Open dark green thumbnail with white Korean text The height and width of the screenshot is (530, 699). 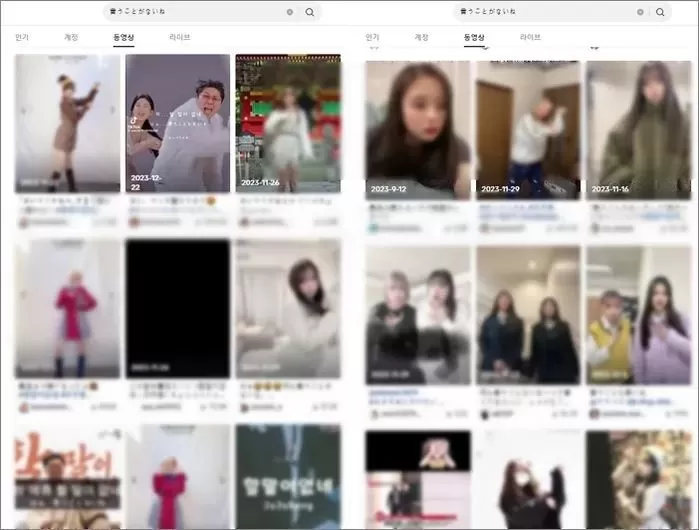point(288,477)
